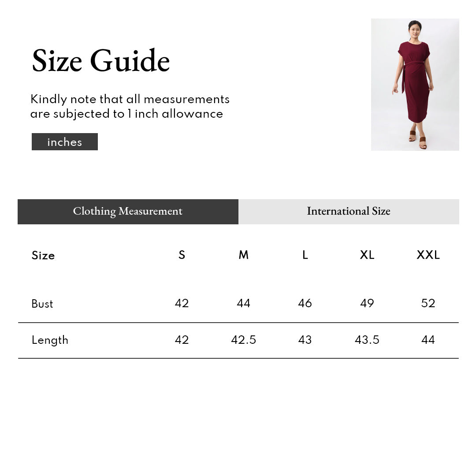Open the maroon dress model thumbnail
This screenshot has width=476, height=476.
point(415,85)
